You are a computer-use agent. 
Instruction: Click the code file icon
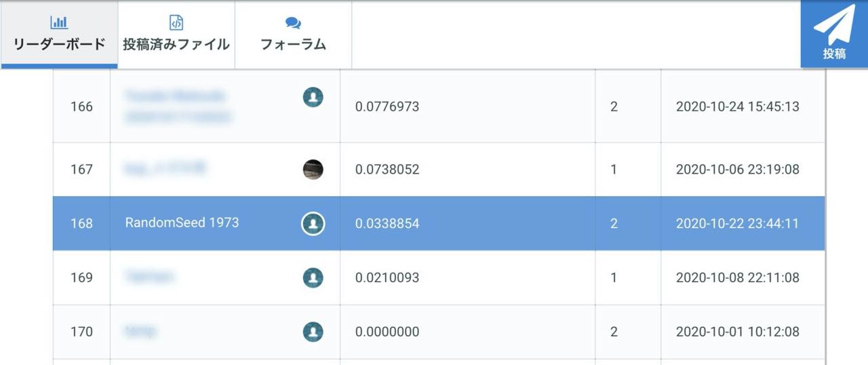click(x=176, y=23)
